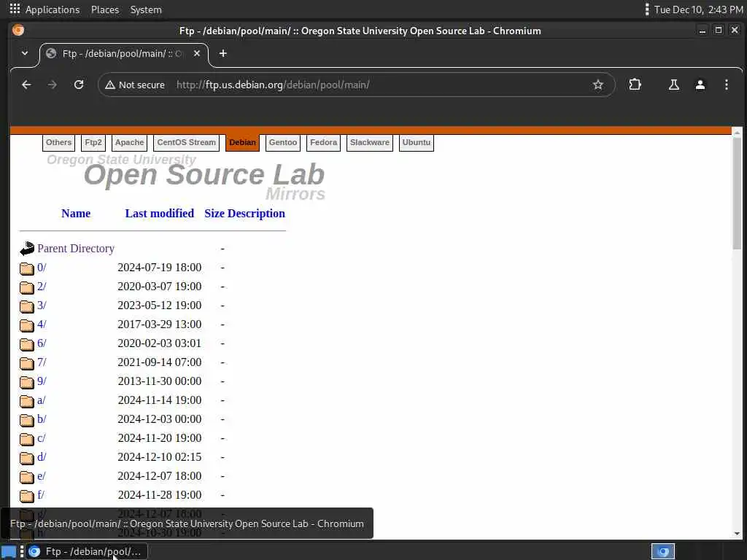Click the folder icon for 4/
747x560 pixels.
point(27,325)
